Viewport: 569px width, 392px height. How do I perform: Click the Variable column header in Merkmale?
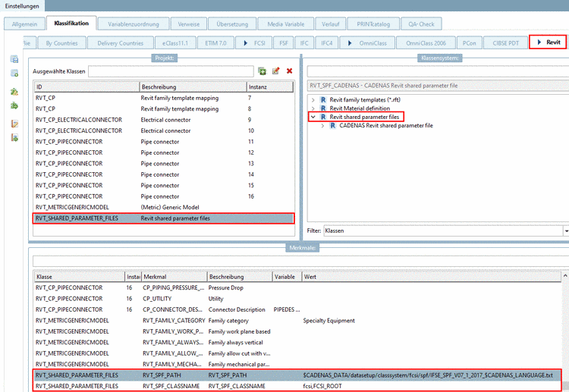tap(287, 277)
